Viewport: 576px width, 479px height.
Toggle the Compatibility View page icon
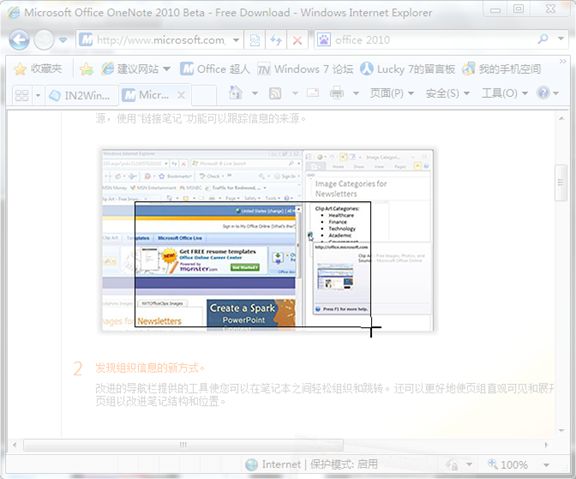pos(255,40)
